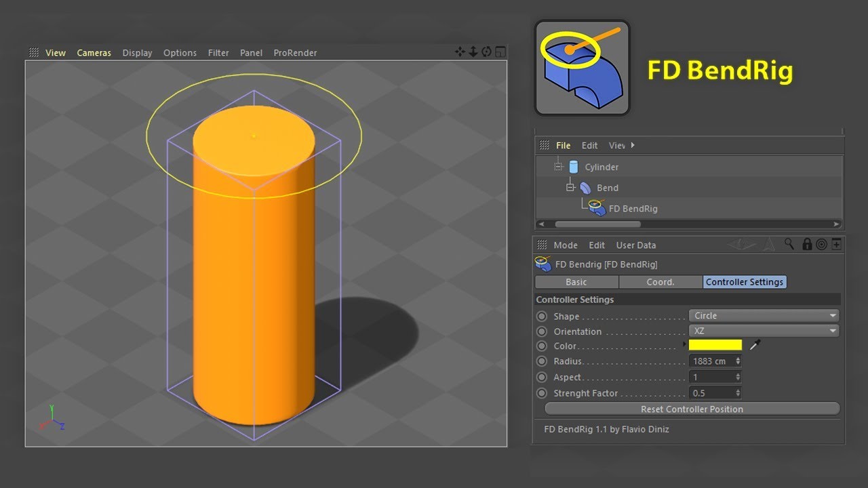
Task: Click the viewport move camera icon
Action: (460, 52)
